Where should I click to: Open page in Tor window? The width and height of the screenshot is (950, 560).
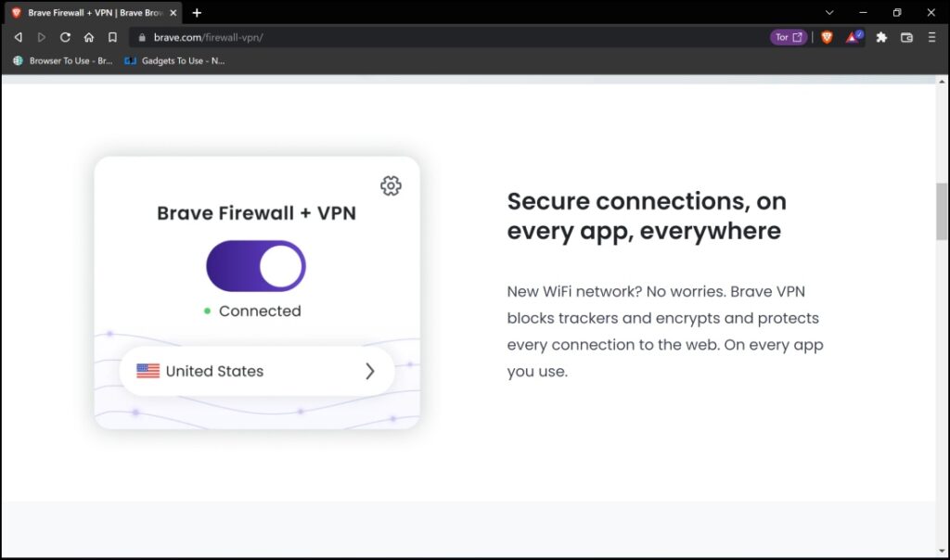pos(789,37)
